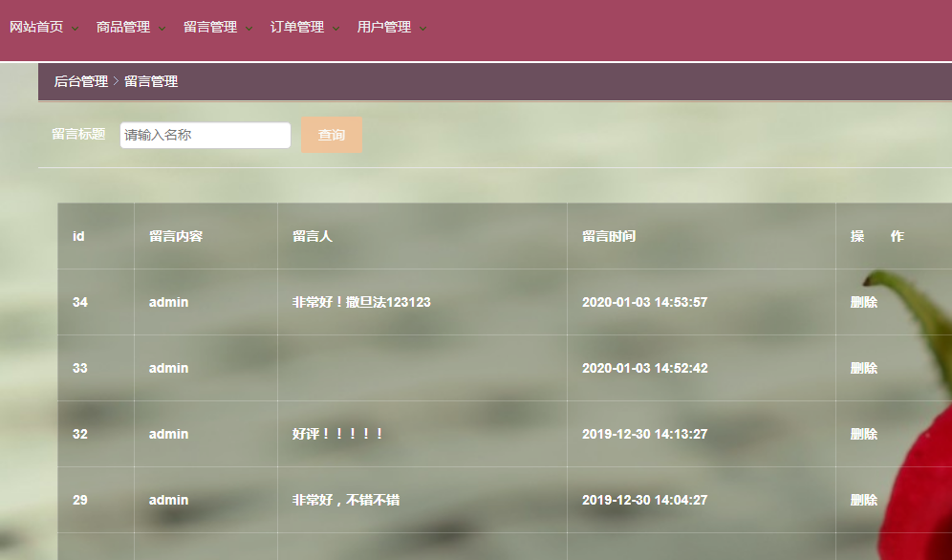The width and height of the screenshot is (952, 560).
Task: Open the 留言管理 menu in navigation bar
Action: coord(210,28)
